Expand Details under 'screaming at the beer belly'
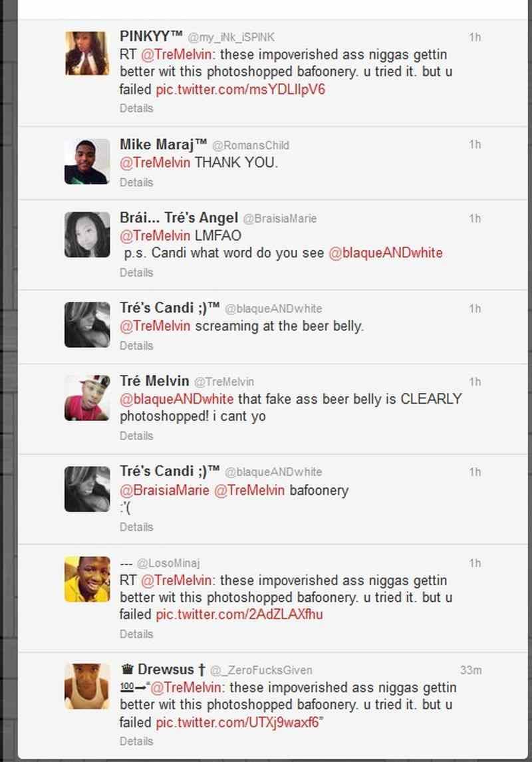Image resolution: width=532 pixels, height=762 pixels. (x=136, y=346)
